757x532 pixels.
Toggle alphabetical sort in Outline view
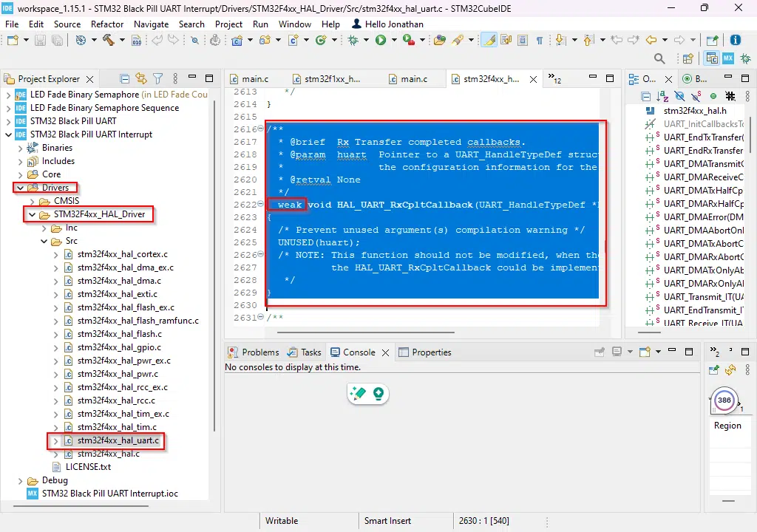click(662, 97)
